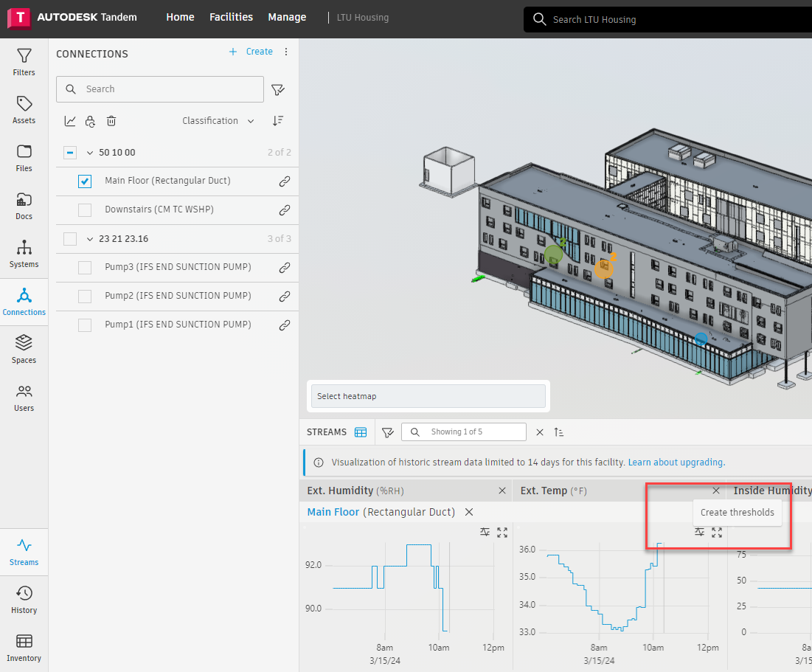Image resolution: width=812 pixels, height=672 pixels.
Task: Expand the Ext. Temp chart fullscreen
Action: 717,532
